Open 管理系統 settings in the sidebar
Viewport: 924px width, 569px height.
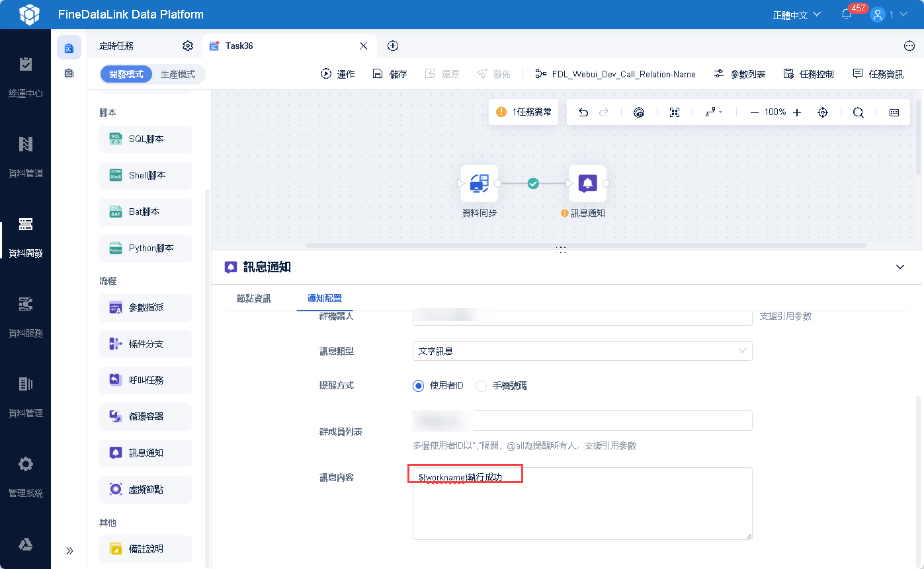(x=25, y=477)
